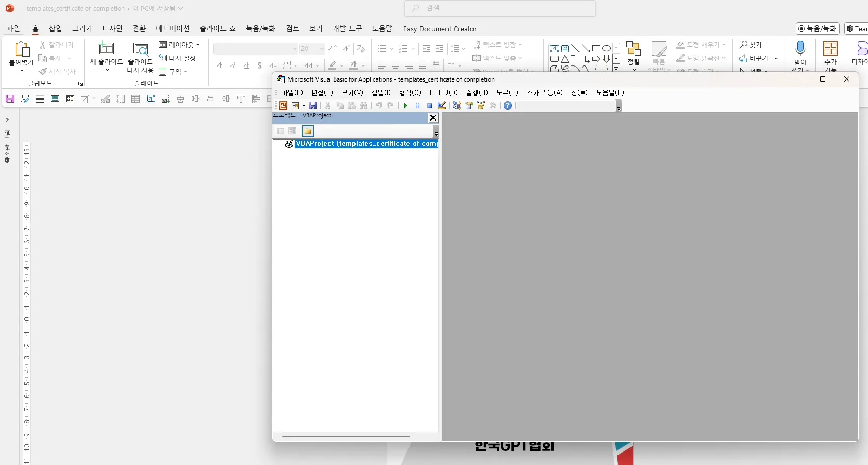Click the Properties Window icon
Screen dimensions: 868x465
(469, 105)
